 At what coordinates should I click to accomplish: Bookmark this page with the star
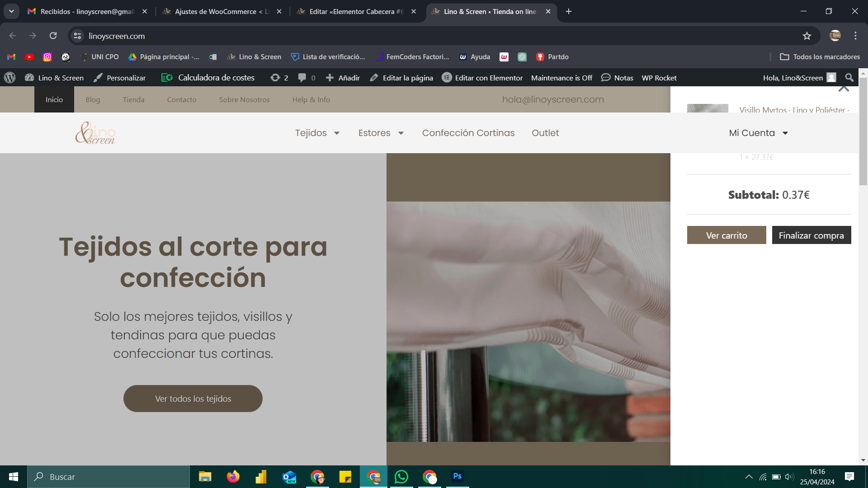(807, 36)
